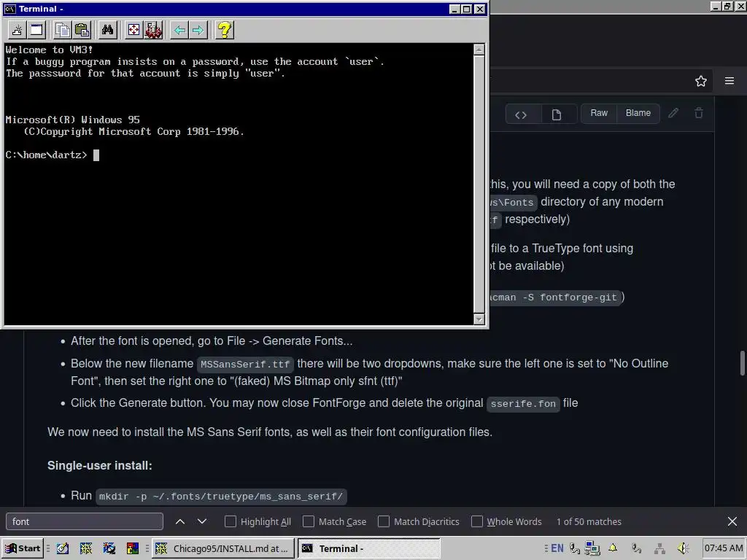Screen dimensions: 747x560
Task: Open terminal search binoculars icon
Action: (x=107, y=30)
